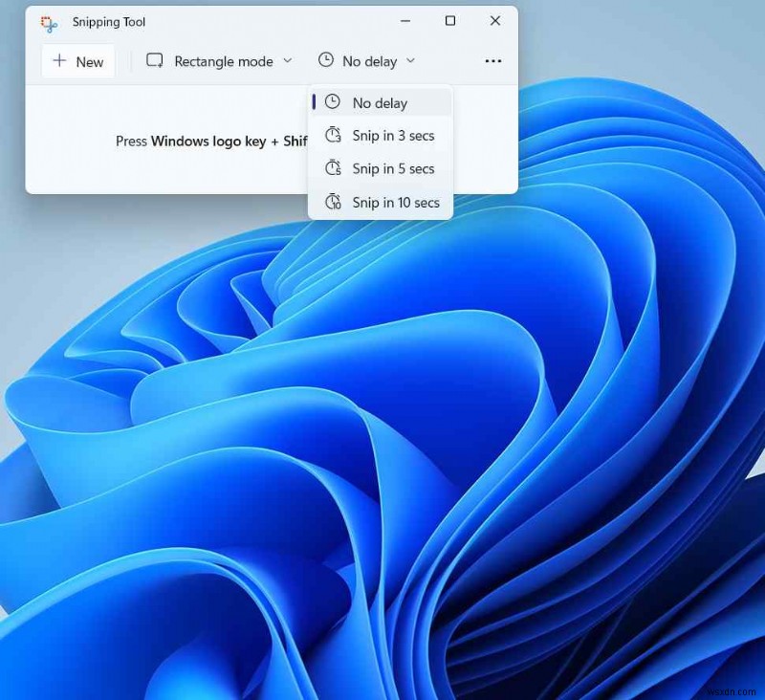Choose Snip in 10 secs
The width and height of the screenshot is (765, 700).
tap(395, 203)
